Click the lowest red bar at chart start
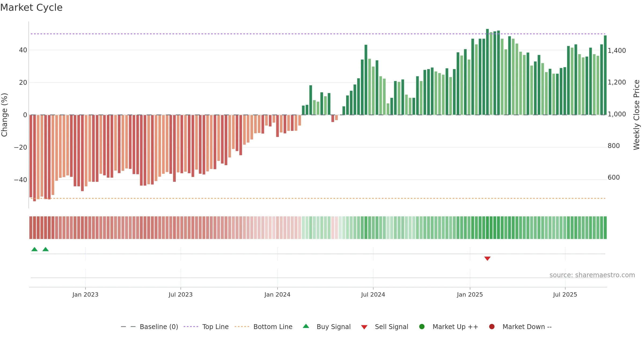644x362 pixels. 34,158
